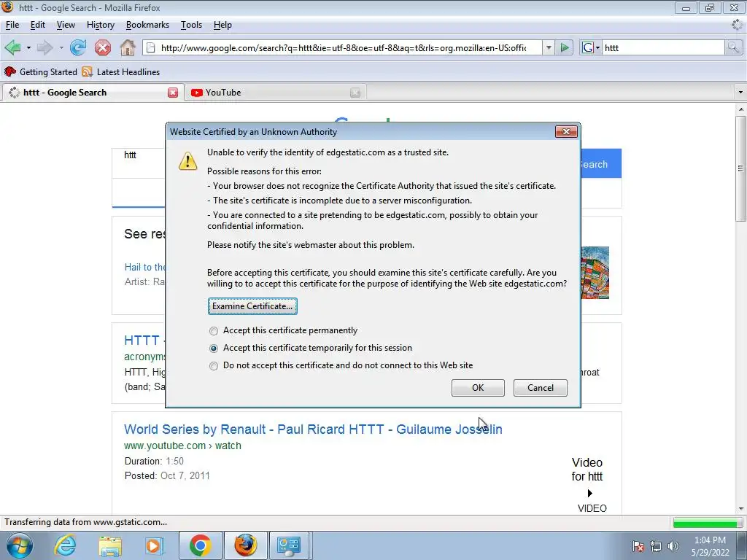Open Windows Explorer folder on the taskbar

click(111, 545)
